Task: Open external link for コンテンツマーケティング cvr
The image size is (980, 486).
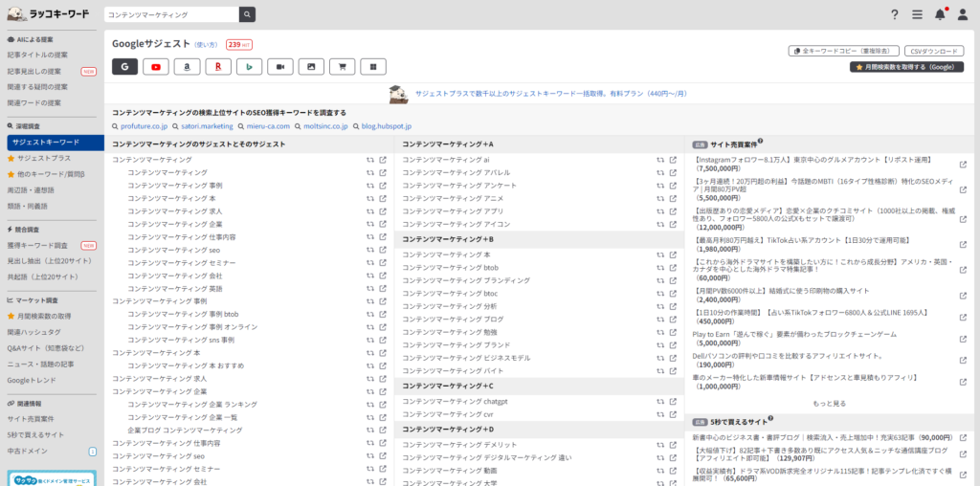Action: [x=673, y=414]
